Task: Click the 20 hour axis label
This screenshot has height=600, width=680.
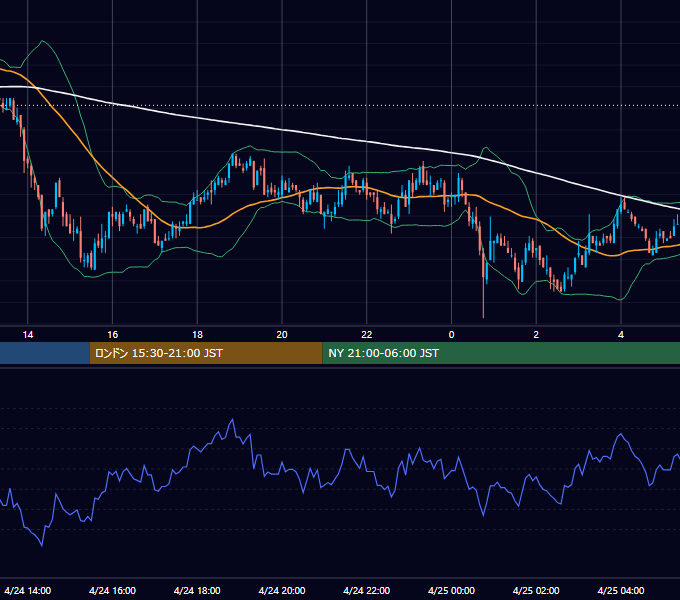Action: tap(282, 335)
